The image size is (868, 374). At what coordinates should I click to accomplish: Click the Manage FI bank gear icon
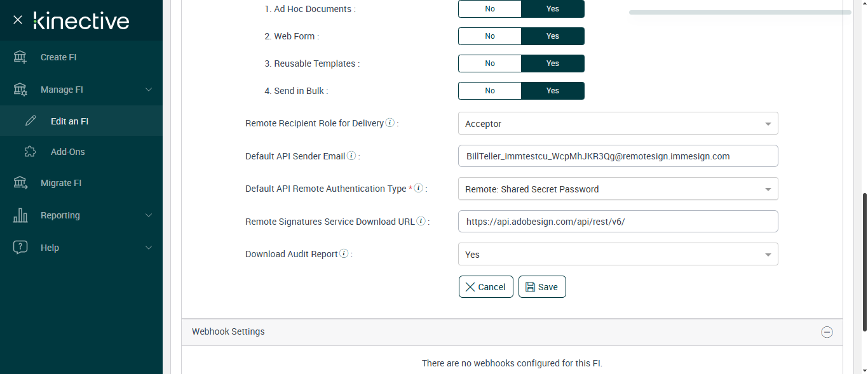point(20,90)
